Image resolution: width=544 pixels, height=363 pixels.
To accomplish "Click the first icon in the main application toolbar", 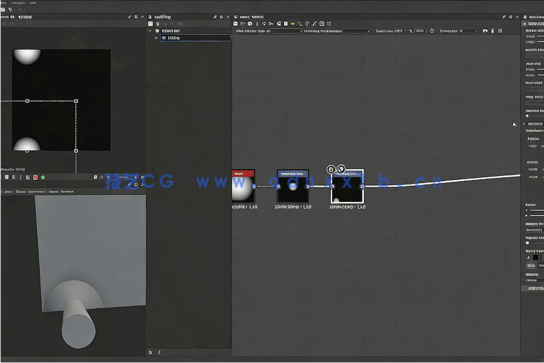I will (3, 9).
